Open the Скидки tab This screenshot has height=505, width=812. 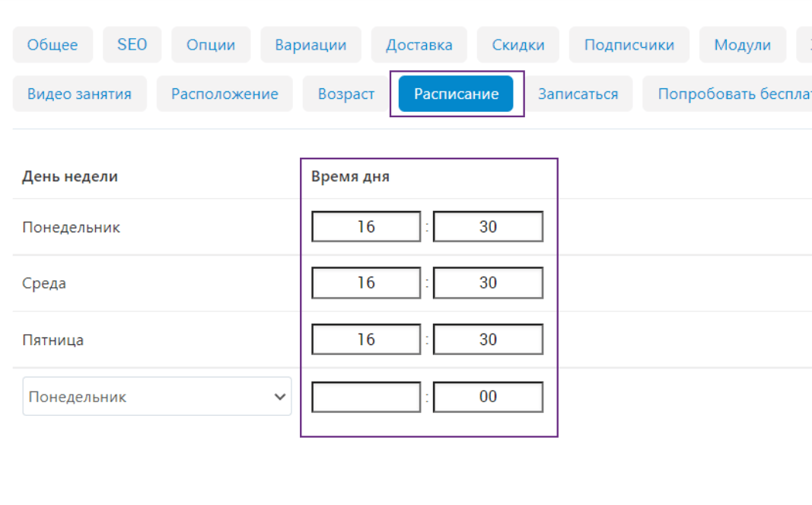[518, 45]
